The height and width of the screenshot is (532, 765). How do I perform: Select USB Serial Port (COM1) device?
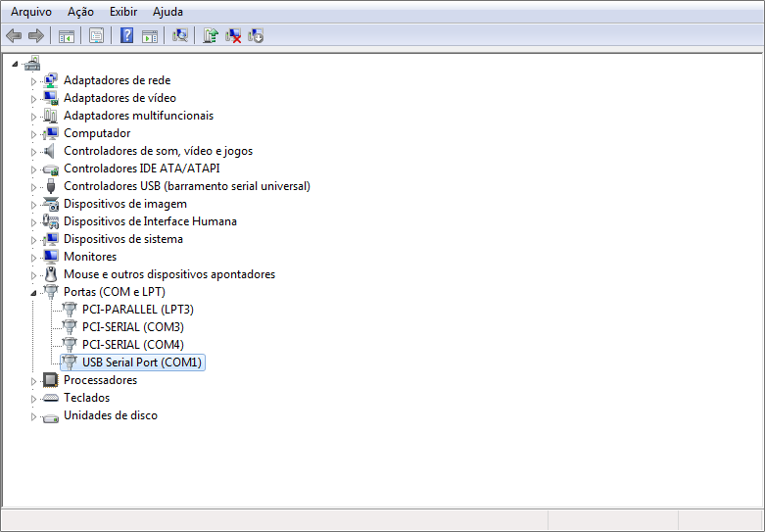(x=143, y=363)
